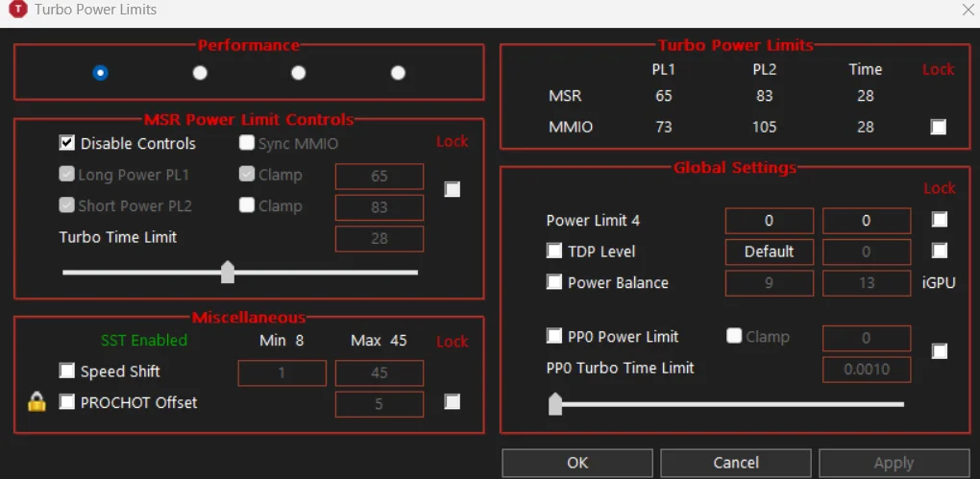Click the MSR PL2 value 83 in the table
This screenshot has width=980, height=479.
click(x=765, y=96)
